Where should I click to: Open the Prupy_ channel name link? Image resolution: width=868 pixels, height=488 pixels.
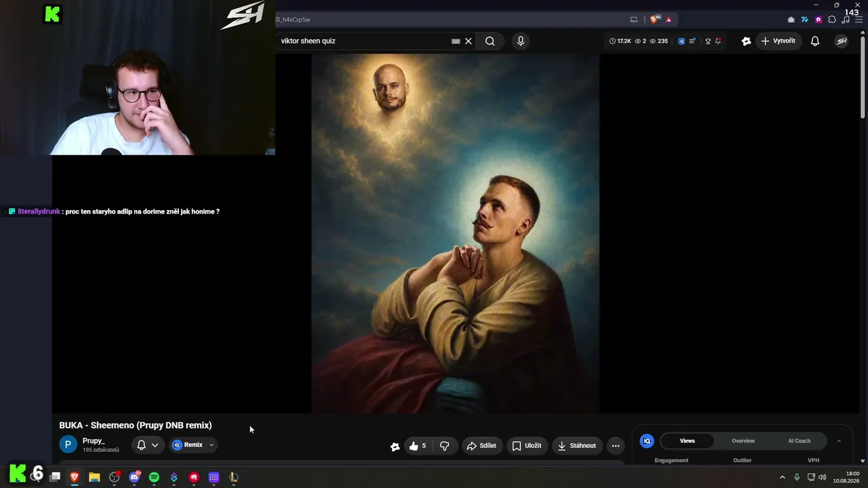pos(94,441)
